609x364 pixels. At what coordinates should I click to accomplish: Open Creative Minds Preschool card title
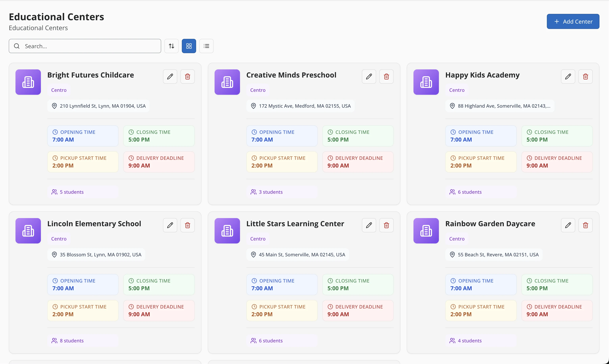pos(291,75)
